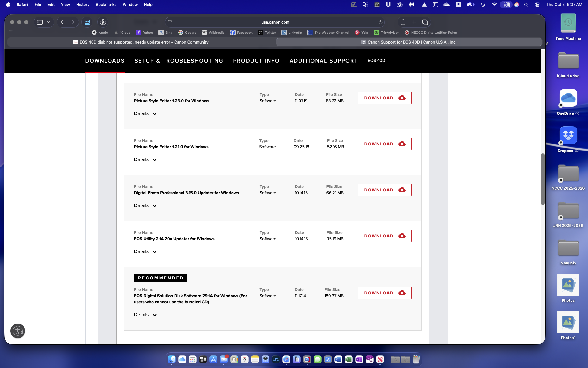Image resolution: width=588 pixels, height=368 pixels.
Task: Open the accessibility widget icon
Action: pos(18,331)
